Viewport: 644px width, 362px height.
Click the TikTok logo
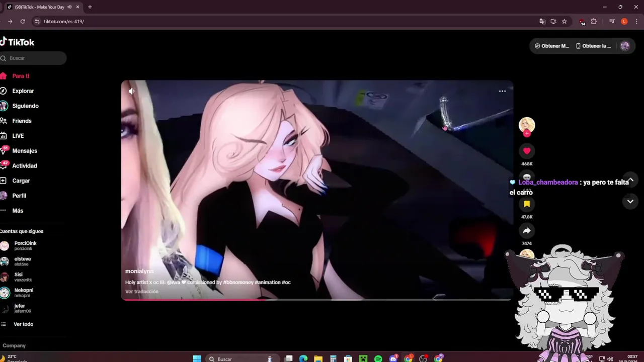[x=17, y=42]
